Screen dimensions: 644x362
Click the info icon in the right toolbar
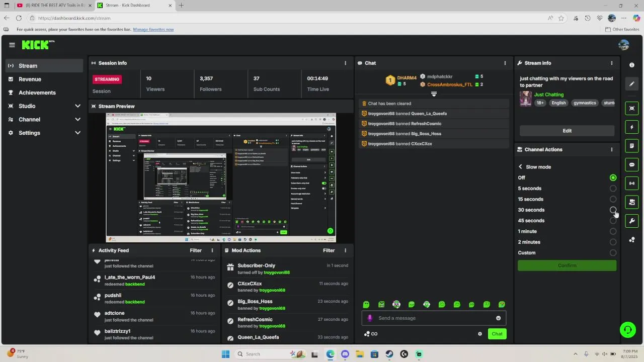(632, 65)
